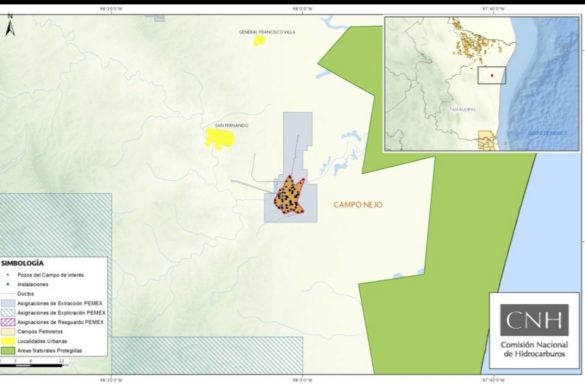585x385 pixels.
Task: Click the CAMPO NEJO map label
Action: click(x=358, y=204)
